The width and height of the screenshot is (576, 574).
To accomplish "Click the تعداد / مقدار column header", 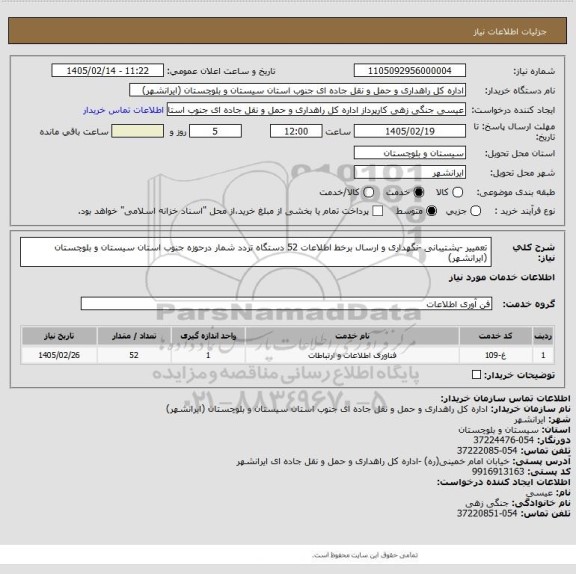I will (134, 336).
